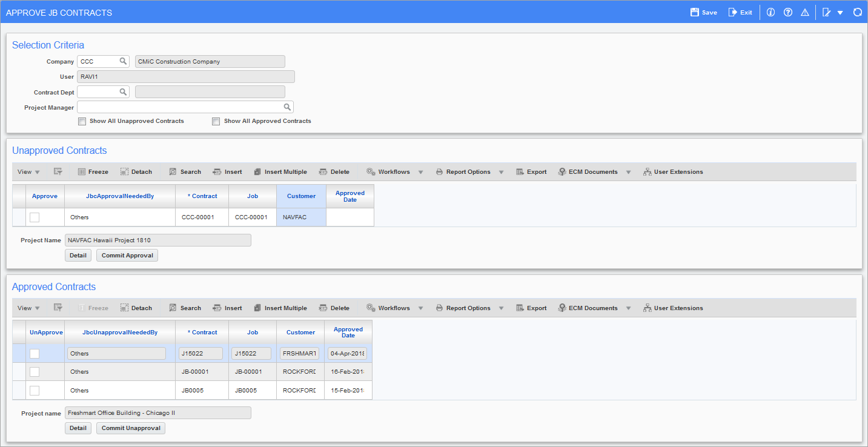
Task: Open the help question mark icon
Action: 787,12
